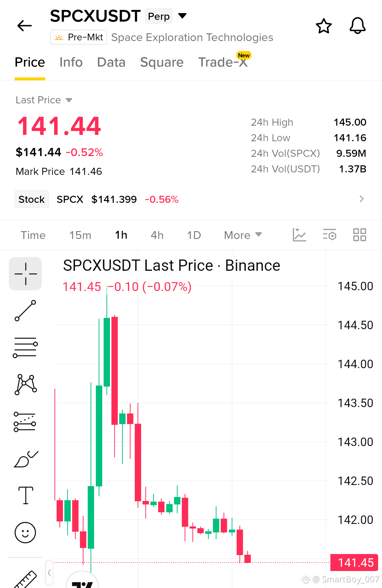382x588 pixels.
Task: Select the XABCD pattern tool
Action: coord(25,384)
